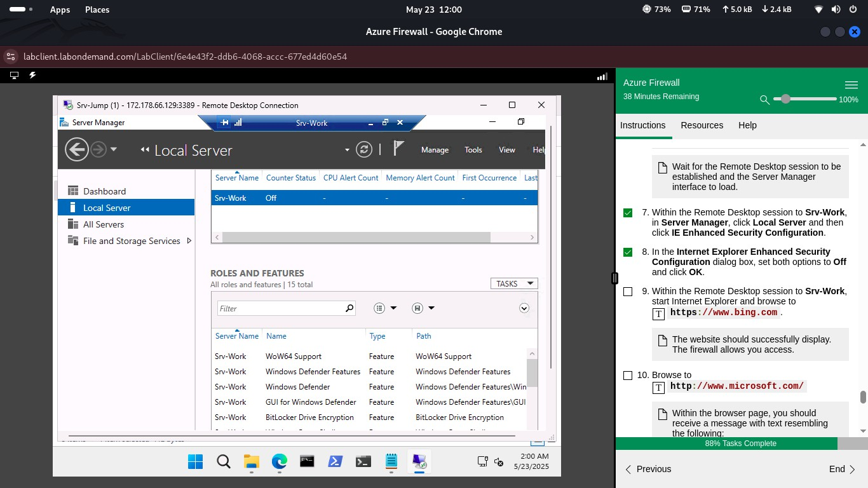The height and width of the screenshot is (488, 868).
Task: Adjust the instructions zoom slider
Action: point(785,99)
